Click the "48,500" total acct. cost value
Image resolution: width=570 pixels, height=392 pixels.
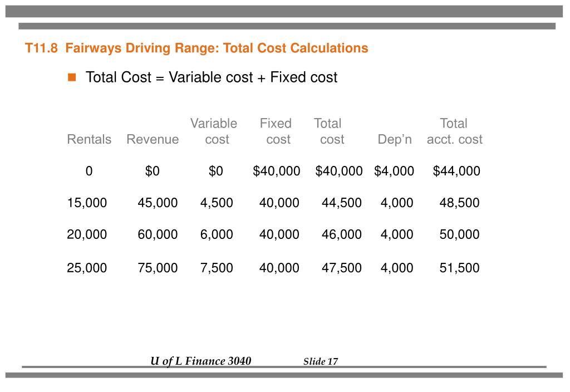(459, 203)
